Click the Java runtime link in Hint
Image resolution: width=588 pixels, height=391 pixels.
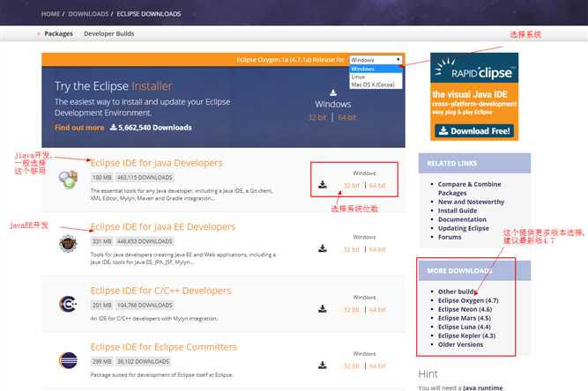point(482,387)
